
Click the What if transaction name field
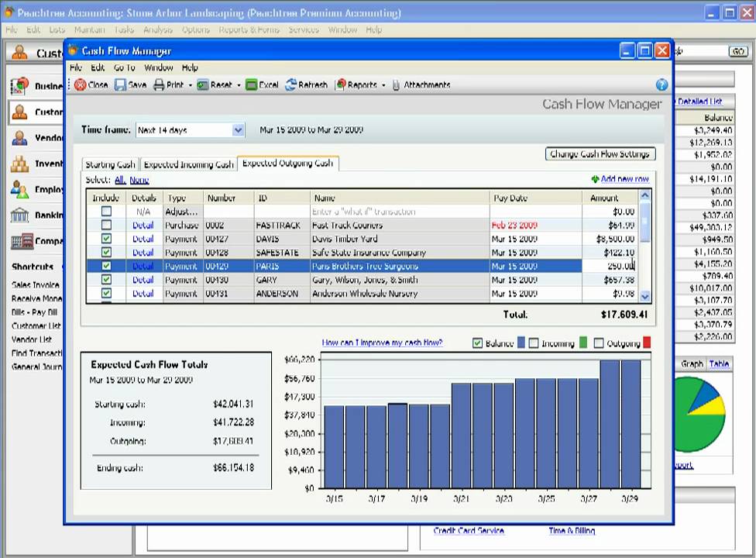(x=400, y=212)
